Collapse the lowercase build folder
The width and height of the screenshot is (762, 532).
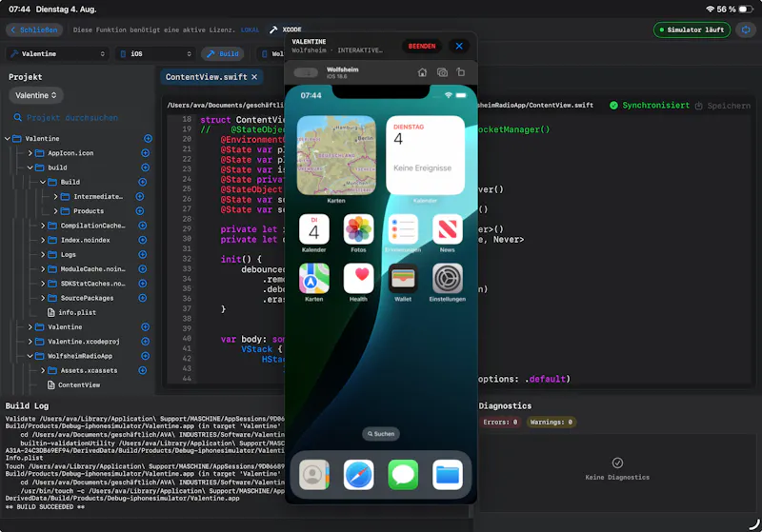[30, 167]
